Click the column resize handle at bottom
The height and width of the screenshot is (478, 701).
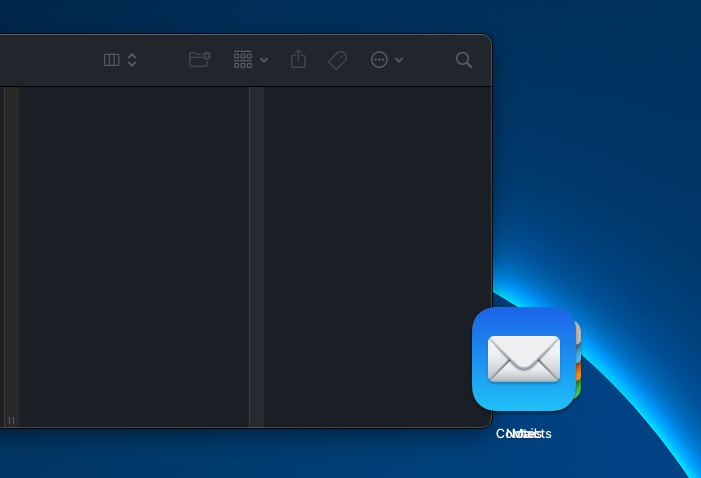[x=12, y=420]
